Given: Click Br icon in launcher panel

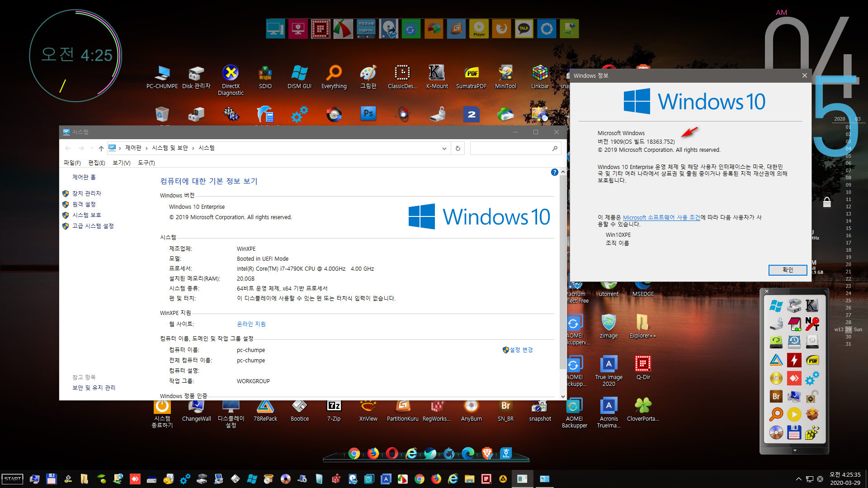Looking at the screenshot, I should (776, 396).
